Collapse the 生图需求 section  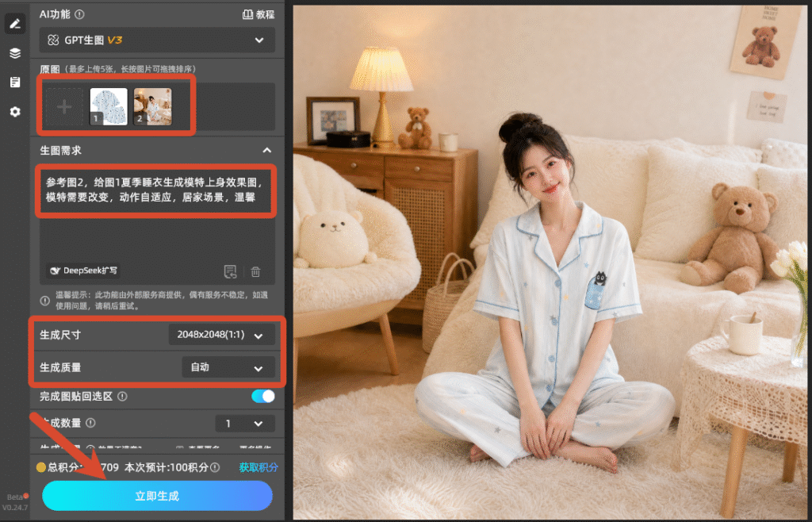click(266, 150)
